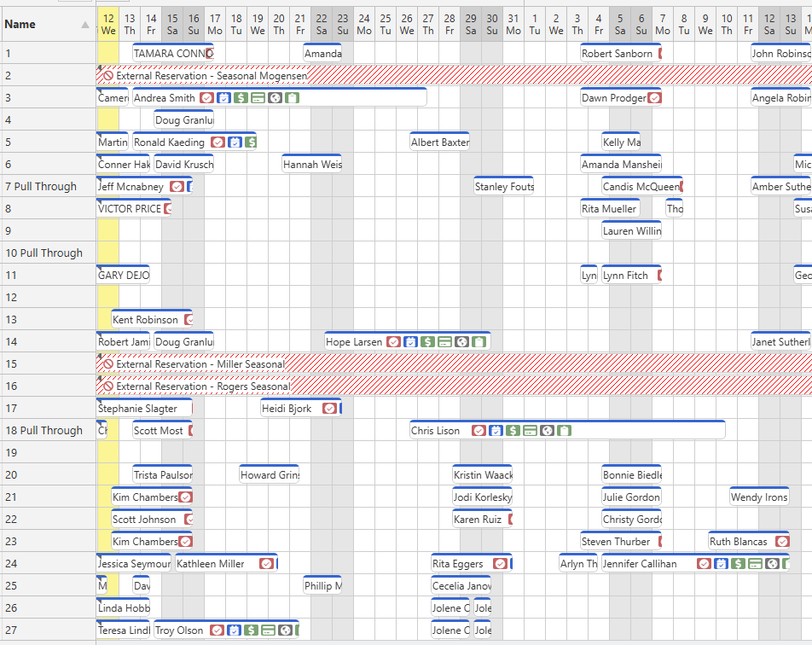The height and width of the screenshot is (645, 812).
Task: Select the 7 Mo date column header
Action: (663, 25)
